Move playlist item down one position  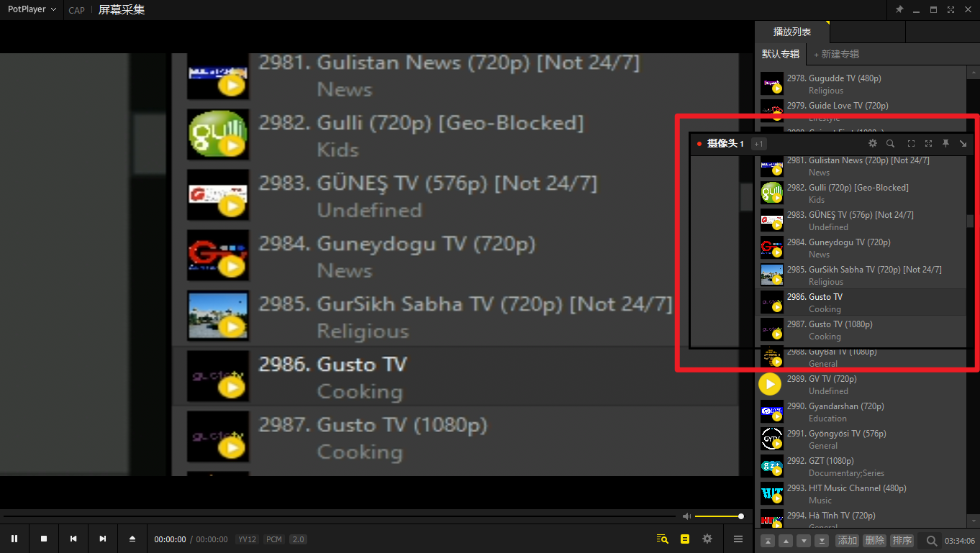[804, 541]
